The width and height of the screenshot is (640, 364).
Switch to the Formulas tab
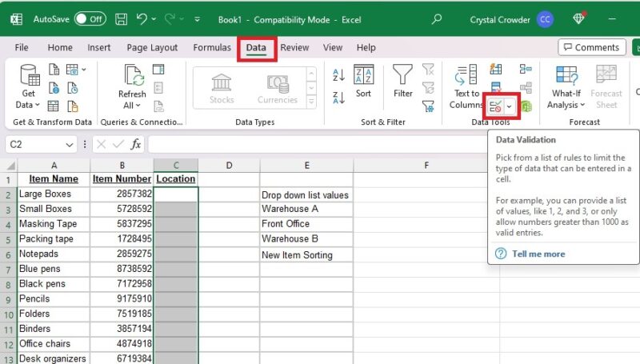212,47
